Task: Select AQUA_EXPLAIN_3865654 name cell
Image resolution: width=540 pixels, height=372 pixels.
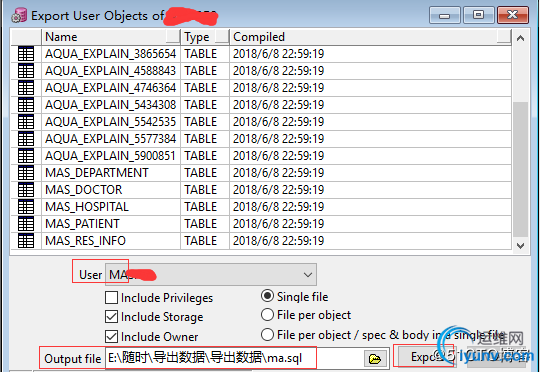Action: [x=111, y=54]
